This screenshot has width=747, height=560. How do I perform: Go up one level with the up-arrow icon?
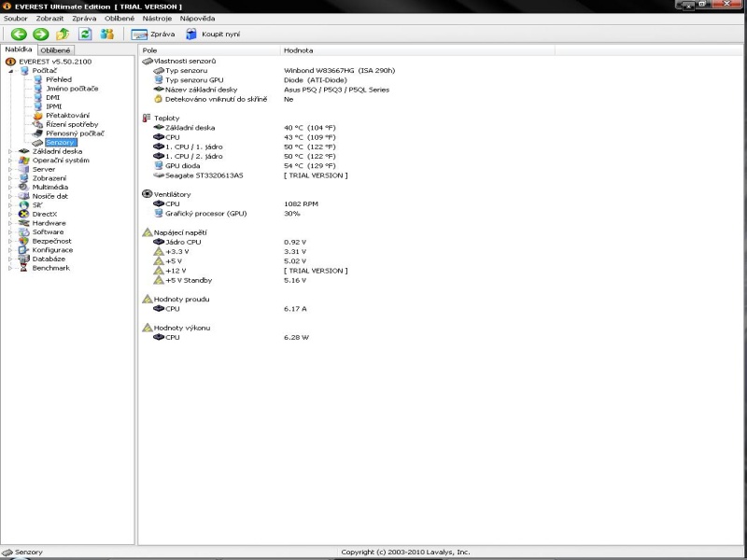pyautogui.click(x=63, y=35)
